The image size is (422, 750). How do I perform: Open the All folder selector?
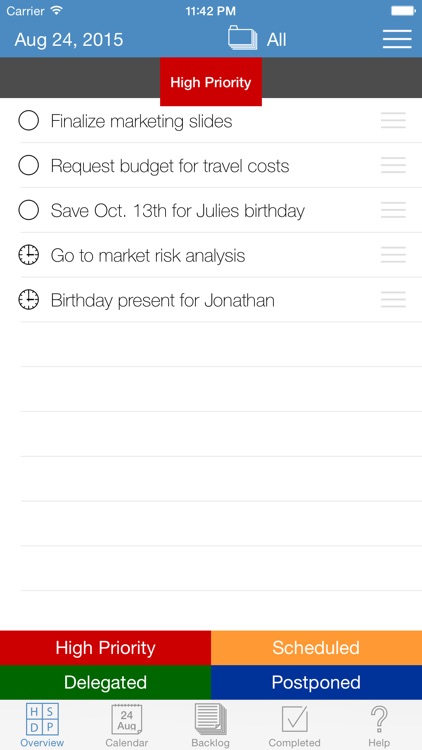[257, 39]
